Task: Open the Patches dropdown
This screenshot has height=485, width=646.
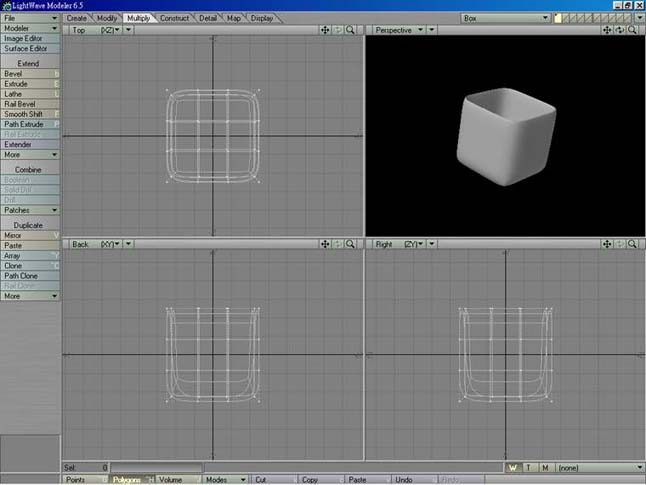Action: [30, 210]
